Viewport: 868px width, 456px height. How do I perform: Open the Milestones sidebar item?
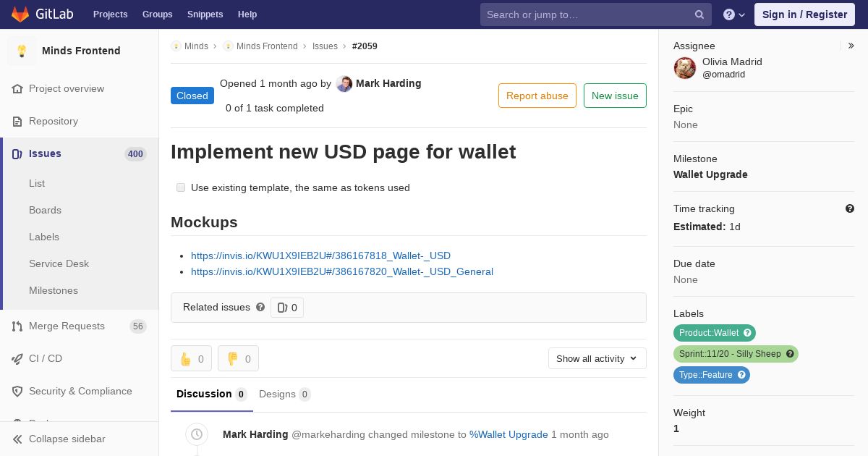click(x=54, y=291)
